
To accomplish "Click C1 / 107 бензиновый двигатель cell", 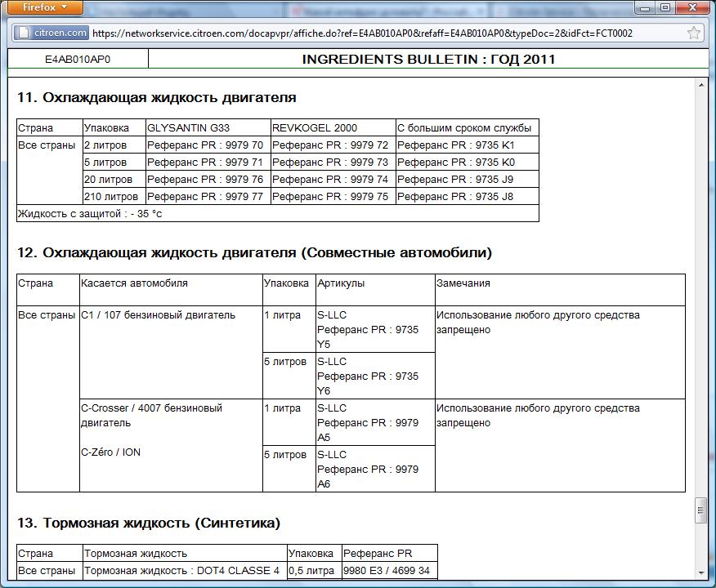I will [171, 353].
